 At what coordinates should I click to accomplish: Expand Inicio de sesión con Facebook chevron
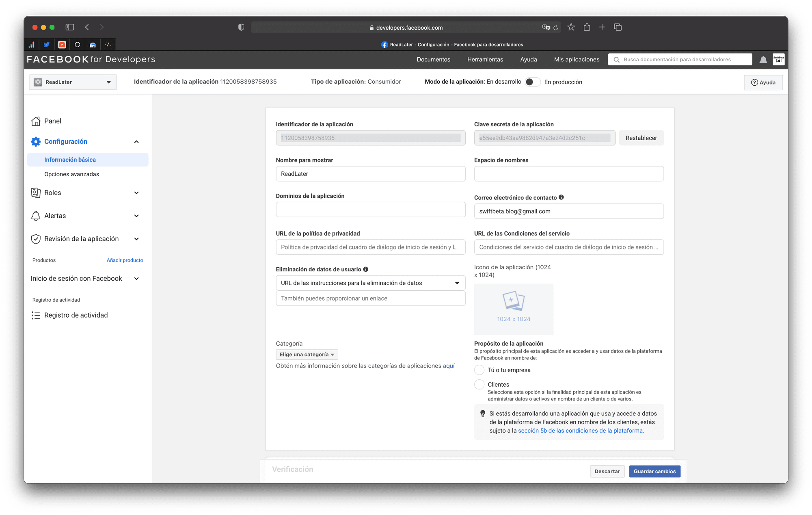point(136,279)
